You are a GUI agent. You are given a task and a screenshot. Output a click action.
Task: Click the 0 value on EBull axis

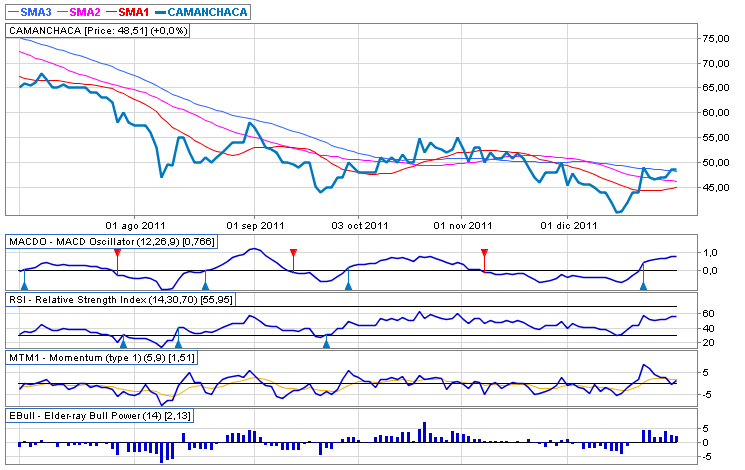tap(706, 442)
